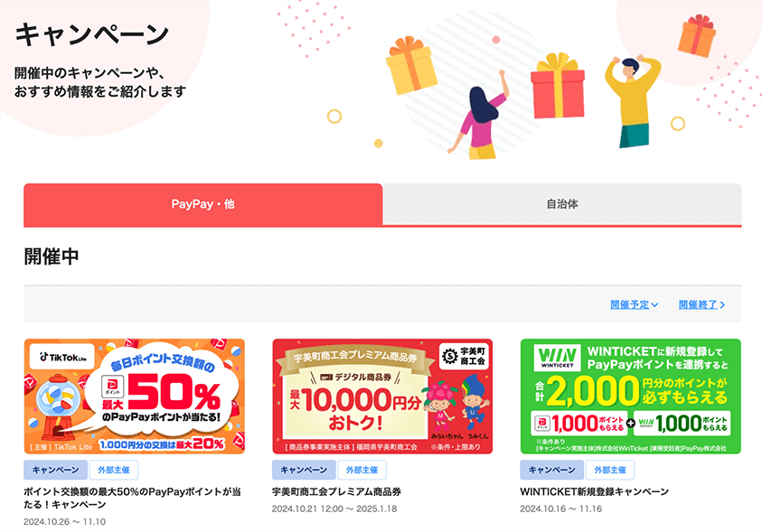
Task: Open the 宇美町商工会 premium voucher banner
Action: tap(382, 397)
